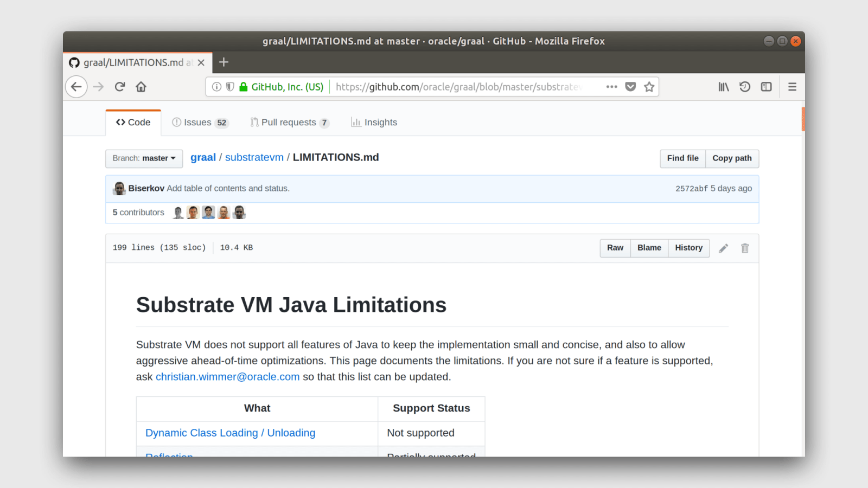This screenshot has height=488, width=868.
Task: Go back to the previous page
Action: (x=76, y=87)
